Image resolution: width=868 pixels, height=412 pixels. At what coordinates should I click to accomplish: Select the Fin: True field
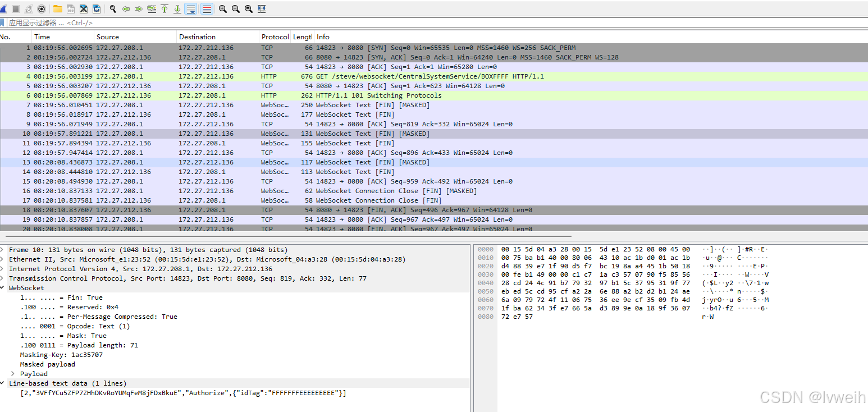coord(61,297)
